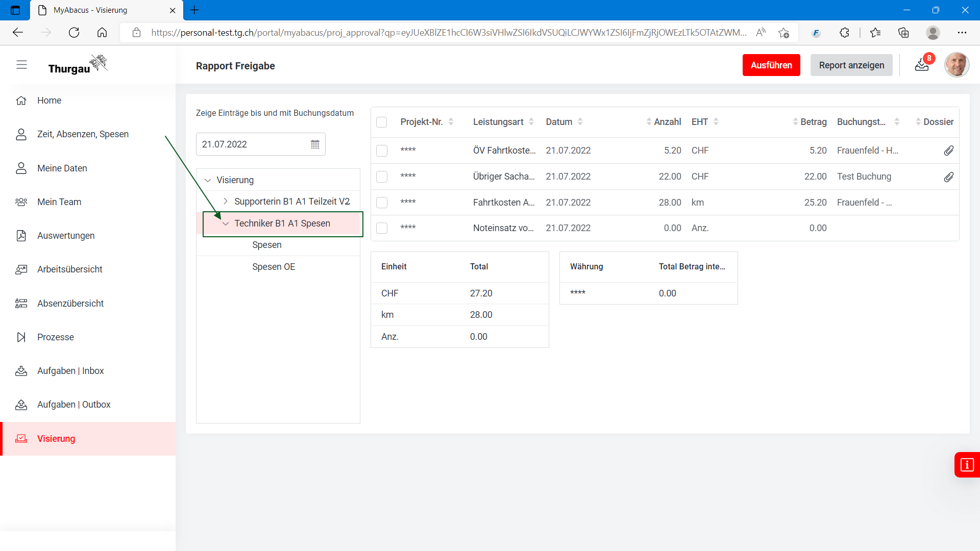Viewport: 980px width, 551px height.
Task: Collapse the Visierung tree root
Action: tap(208, 180)
